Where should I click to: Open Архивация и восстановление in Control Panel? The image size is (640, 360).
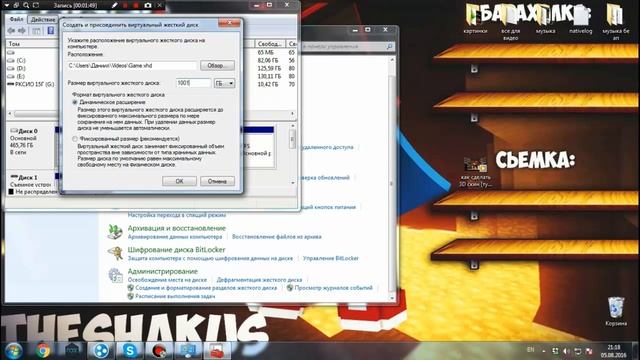coord(176,228)
